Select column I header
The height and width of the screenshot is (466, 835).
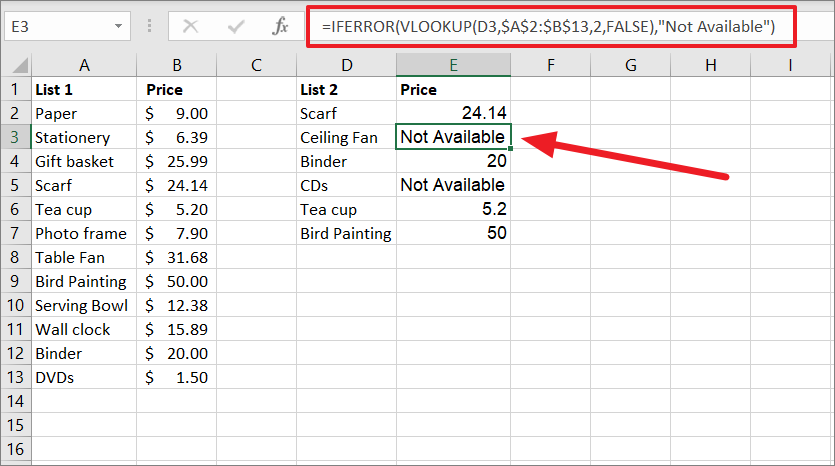click(790, 65)
